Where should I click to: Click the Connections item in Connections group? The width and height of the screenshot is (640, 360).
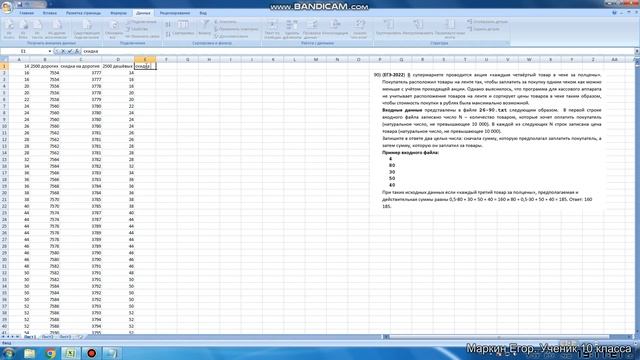tap(141, 22)
